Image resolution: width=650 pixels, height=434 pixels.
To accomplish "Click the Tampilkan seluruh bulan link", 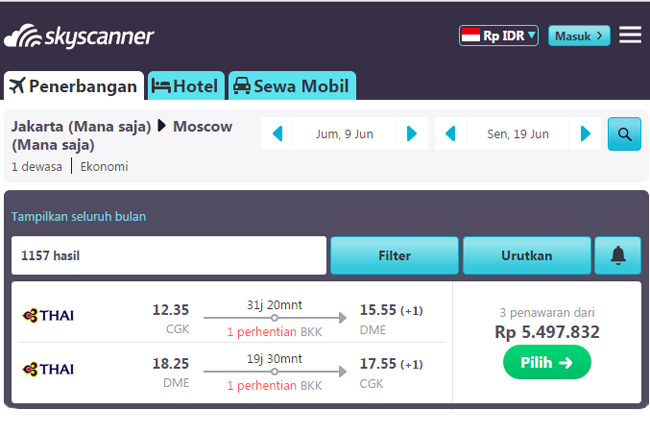I will 79,216.
